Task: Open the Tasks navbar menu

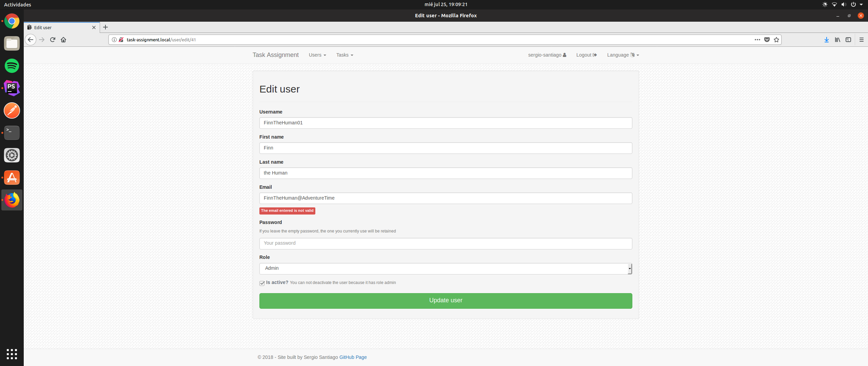Action: pyautogui.click(x=344, y=55)
